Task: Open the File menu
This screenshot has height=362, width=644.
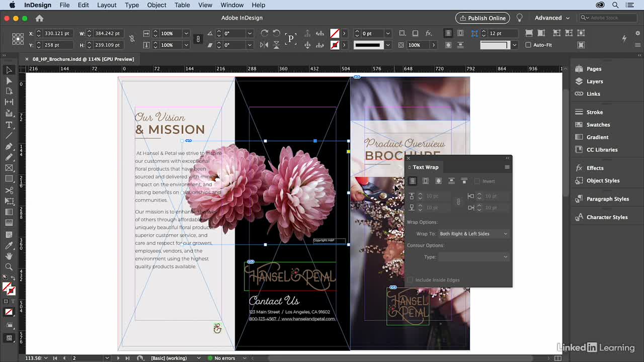Action: 64,5
